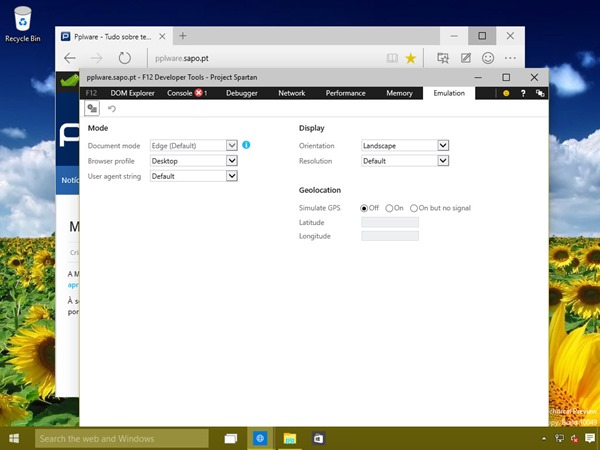Image resolution: width=600 pixels, height=450 pixels.
Task: Open the Document mode dropdown
Action: (194, 145)
